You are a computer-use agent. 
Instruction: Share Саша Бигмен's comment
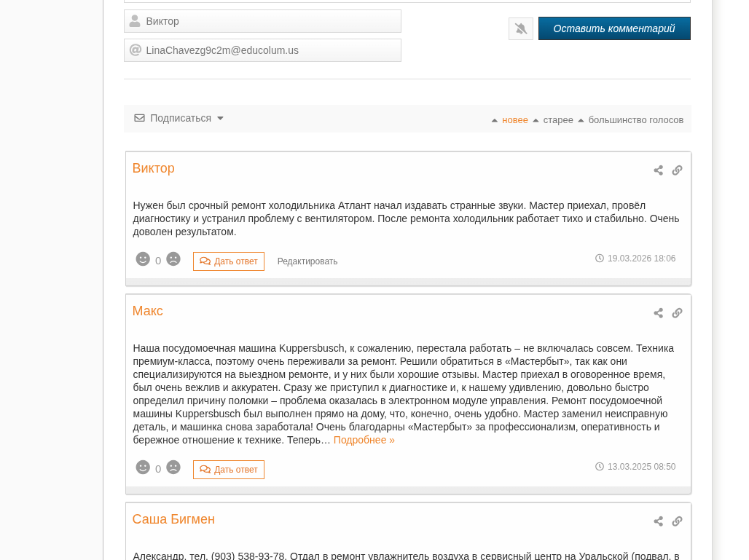pos(658,521)
